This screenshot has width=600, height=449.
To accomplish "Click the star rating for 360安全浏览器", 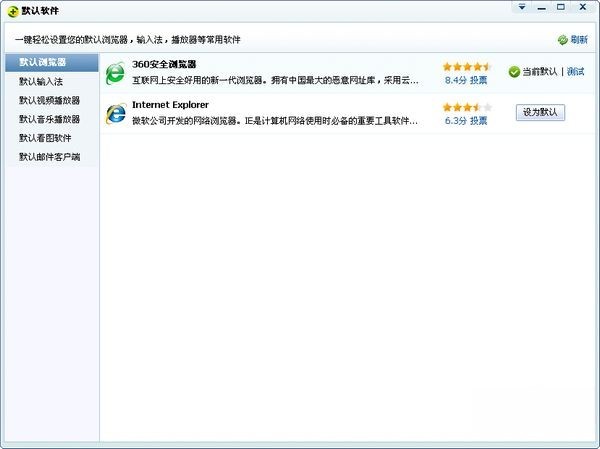I will [x=467, y=67].
